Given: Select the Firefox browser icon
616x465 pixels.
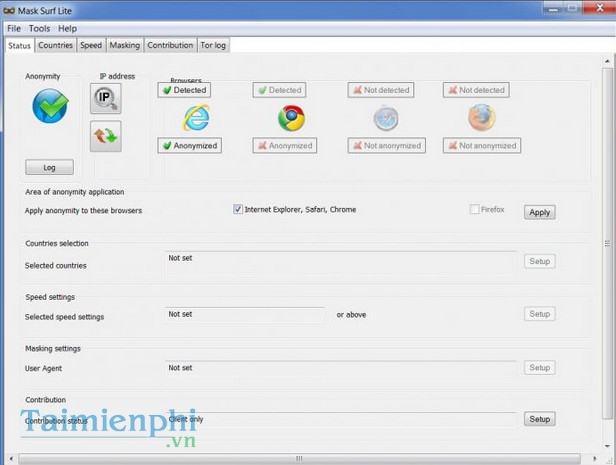Looking at the screenshot, I should [481, 118].
